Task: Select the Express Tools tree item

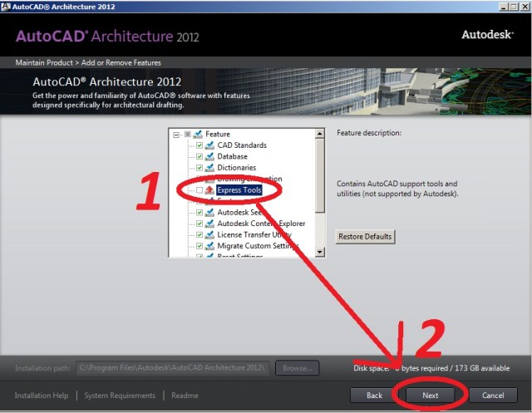Action: point(239,190)
